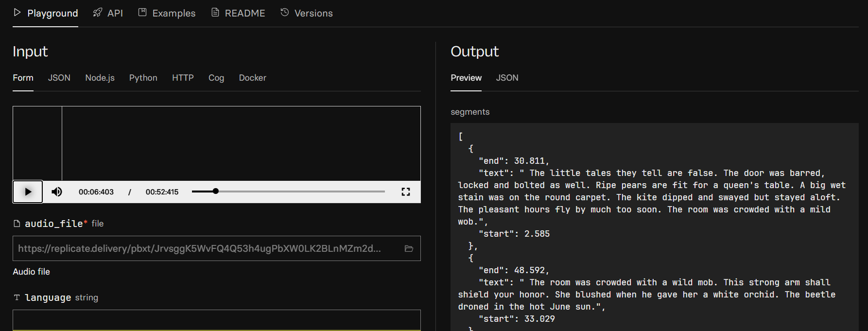868x331 pixels.
Task: Open the Playground tab
Action: (x=46, y=13)
